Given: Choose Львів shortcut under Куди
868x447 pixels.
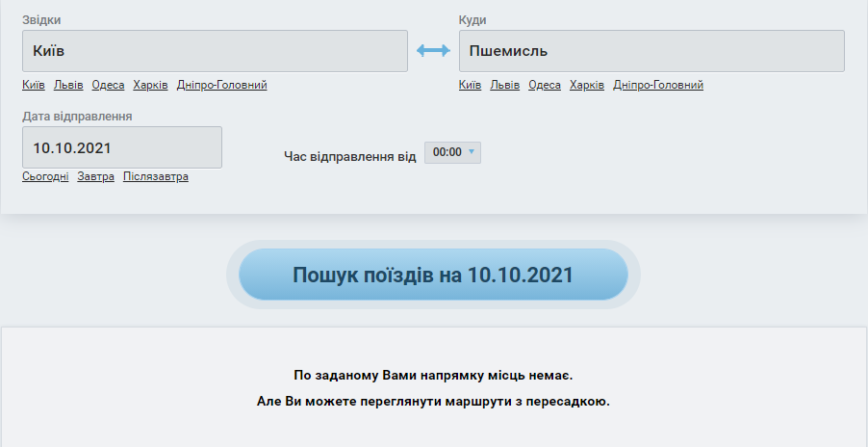Looking at the screenshot, I should coord(505,86).
